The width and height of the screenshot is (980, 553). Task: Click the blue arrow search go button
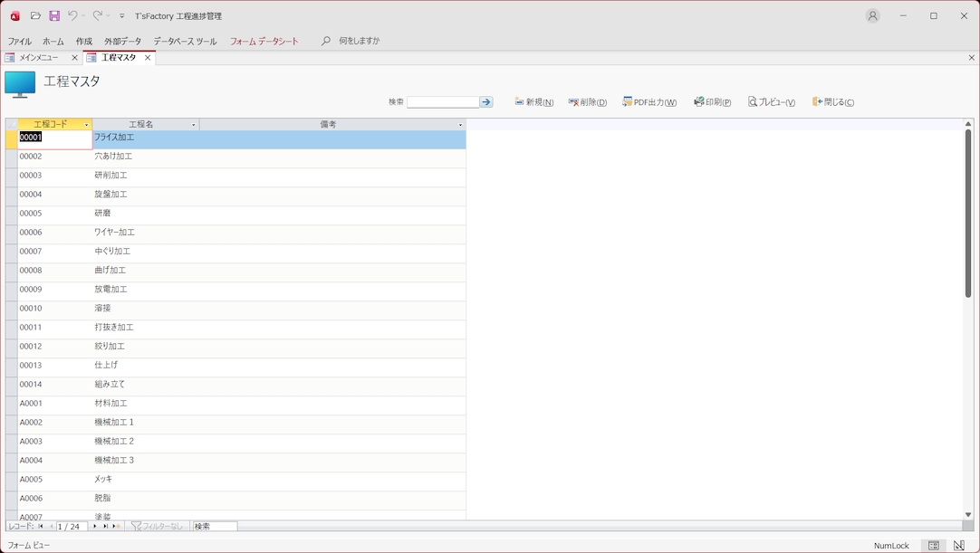[x=486, y=102]
